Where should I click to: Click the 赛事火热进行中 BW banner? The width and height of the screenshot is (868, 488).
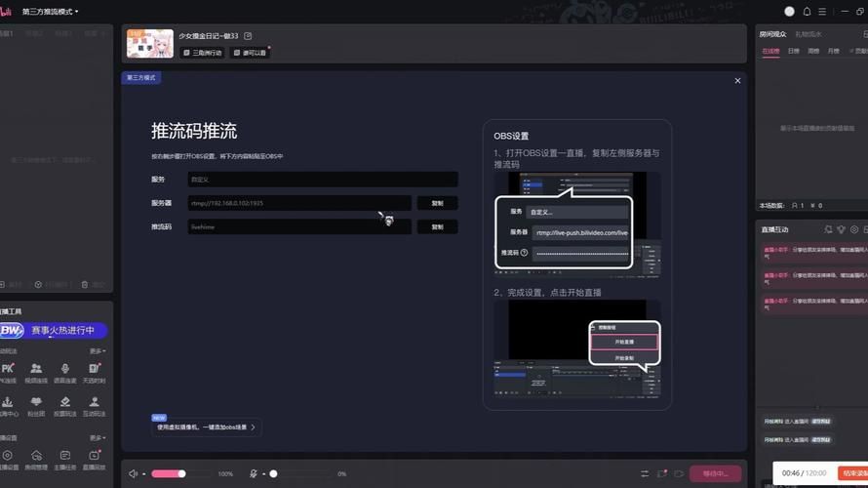(x=55, y=331)
